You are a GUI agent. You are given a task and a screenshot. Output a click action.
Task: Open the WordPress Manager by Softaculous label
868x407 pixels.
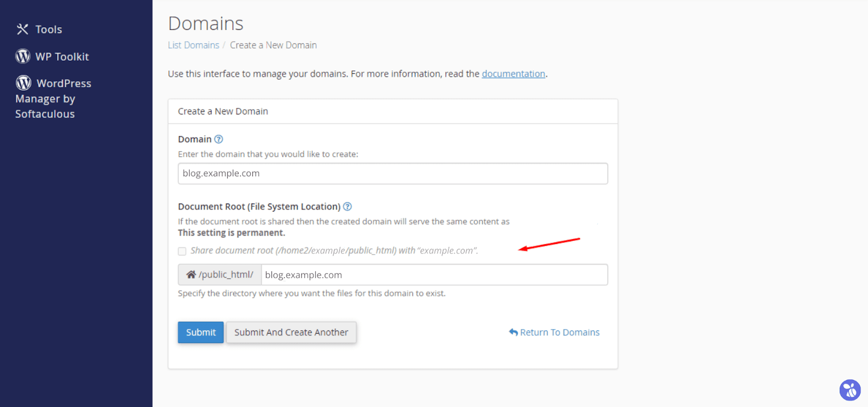coord(53,99)
